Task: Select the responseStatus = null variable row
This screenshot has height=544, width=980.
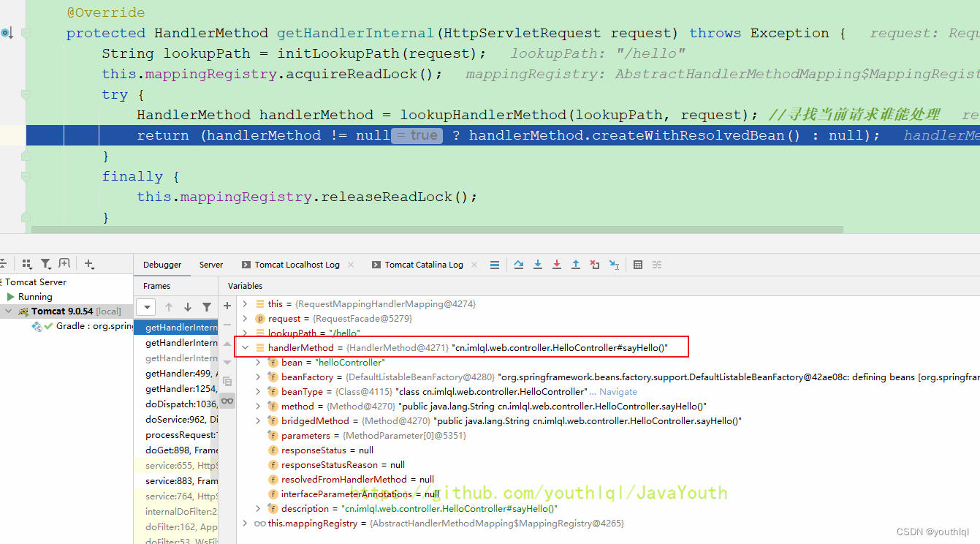Action: [x=607, y=450]
